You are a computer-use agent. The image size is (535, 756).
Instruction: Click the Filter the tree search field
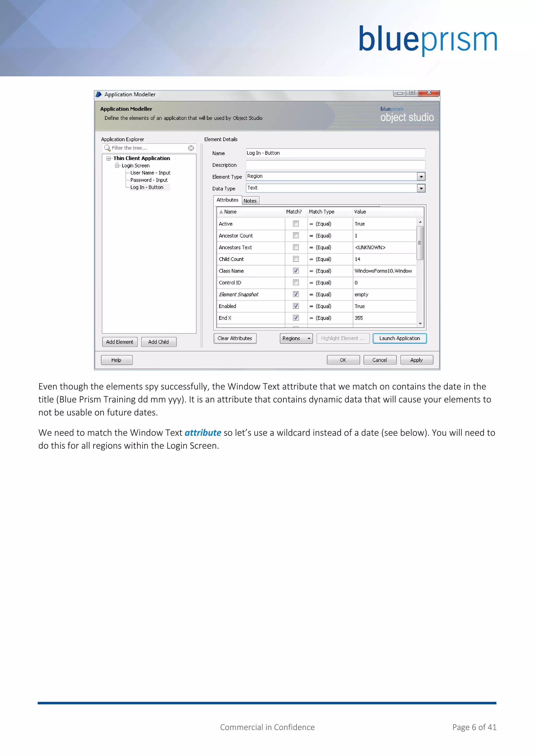(149, 148)
